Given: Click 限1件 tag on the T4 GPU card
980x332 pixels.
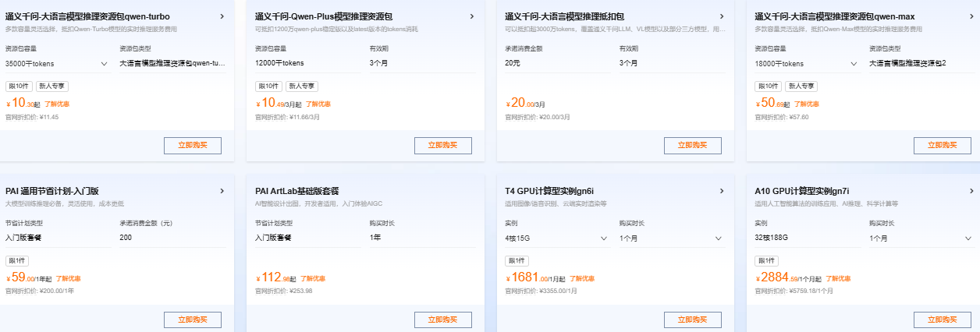Looking at the screenshot, I should point(517,260).
